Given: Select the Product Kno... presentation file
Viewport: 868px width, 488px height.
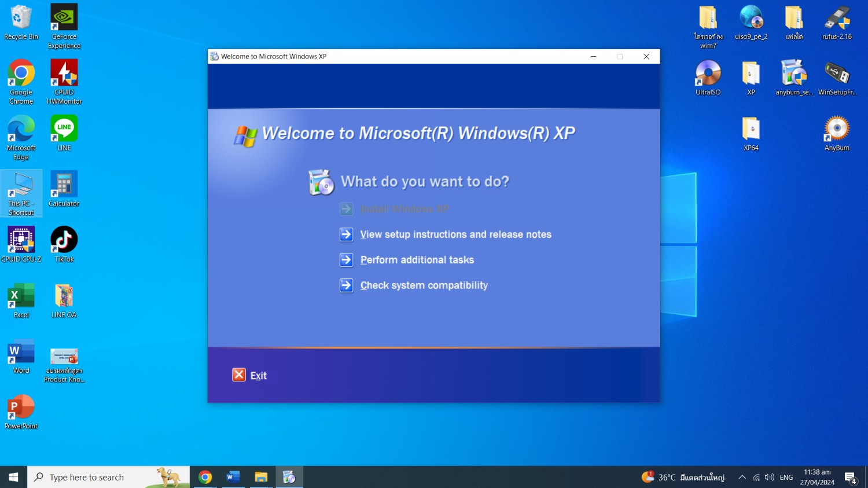Looking at the screenshot, I should 64,365.
